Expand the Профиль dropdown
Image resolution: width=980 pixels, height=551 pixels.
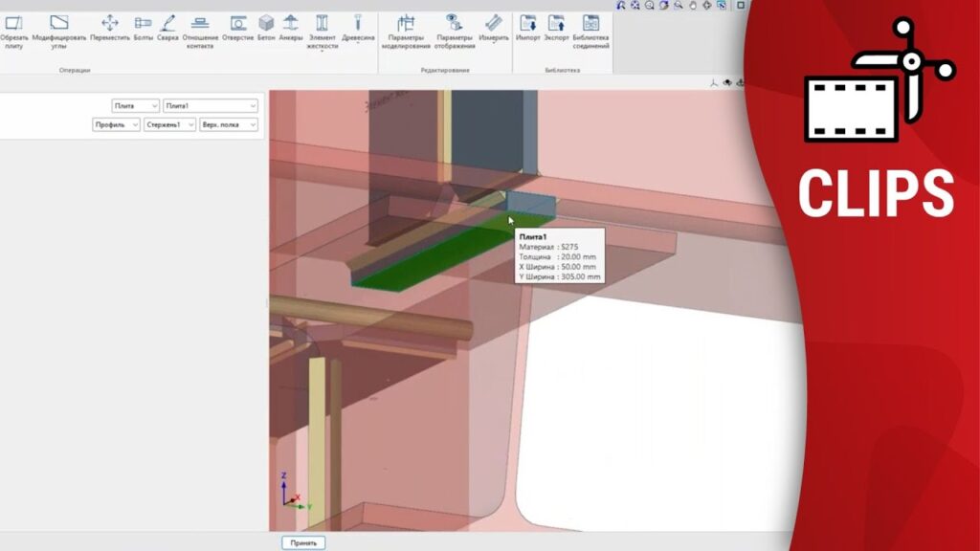pyautogui.click(x=117, y=124)
